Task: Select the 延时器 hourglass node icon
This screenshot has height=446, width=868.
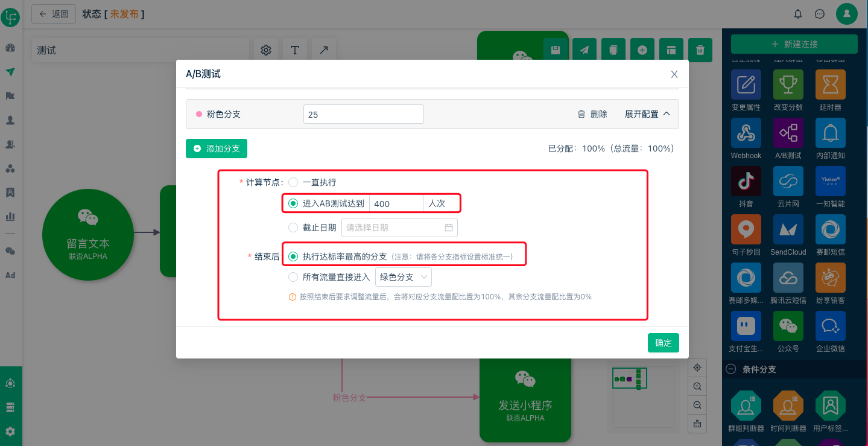Action: click(x=831, y=84)
